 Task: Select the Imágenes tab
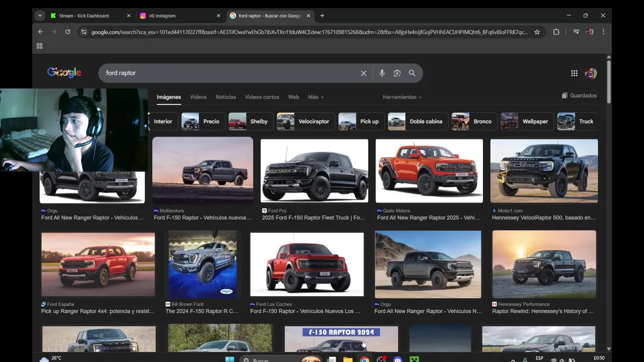point(169,97)
